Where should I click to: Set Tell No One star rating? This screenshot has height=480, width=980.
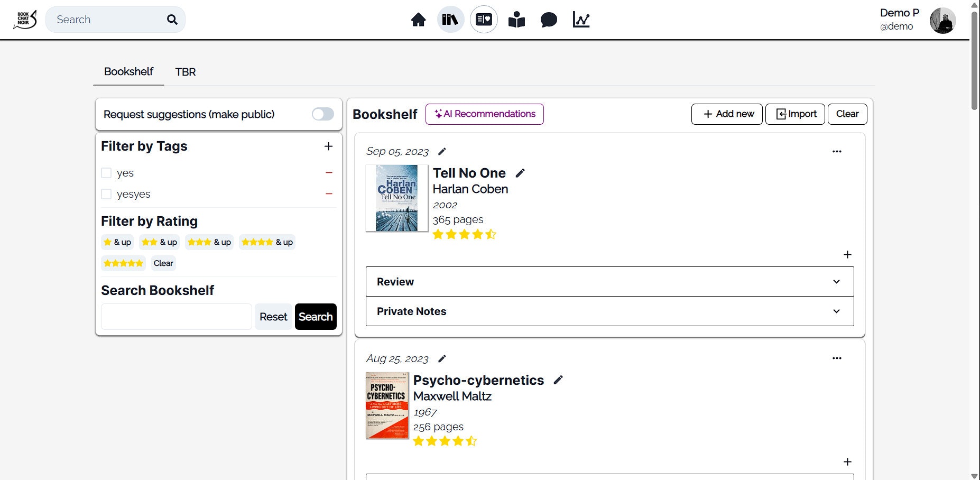pos(464,234)
